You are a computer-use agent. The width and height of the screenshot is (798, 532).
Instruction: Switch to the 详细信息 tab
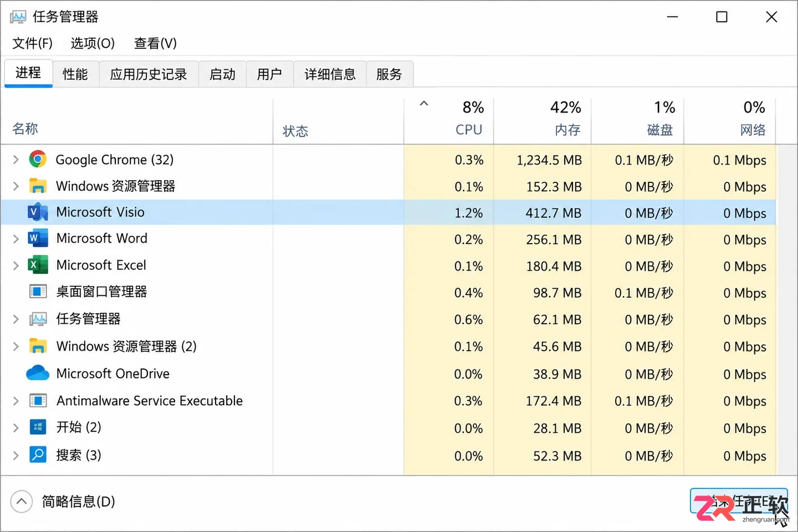330,74
